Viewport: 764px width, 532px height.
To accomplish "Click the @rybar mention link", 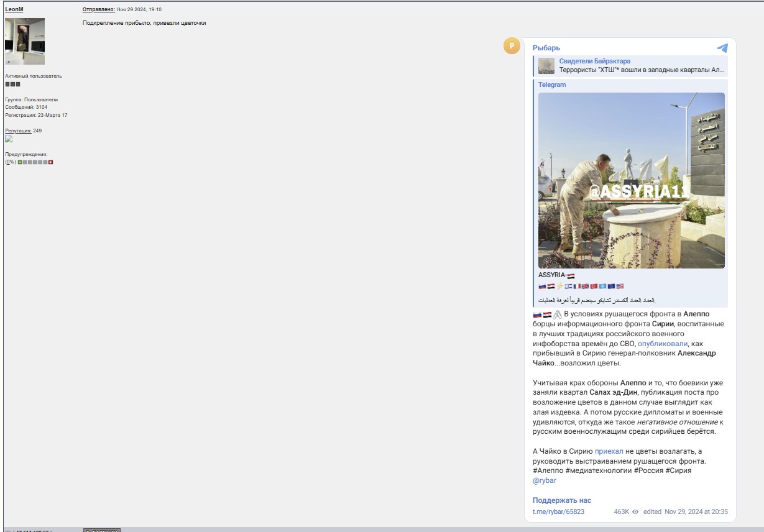I will click(545, 480).
